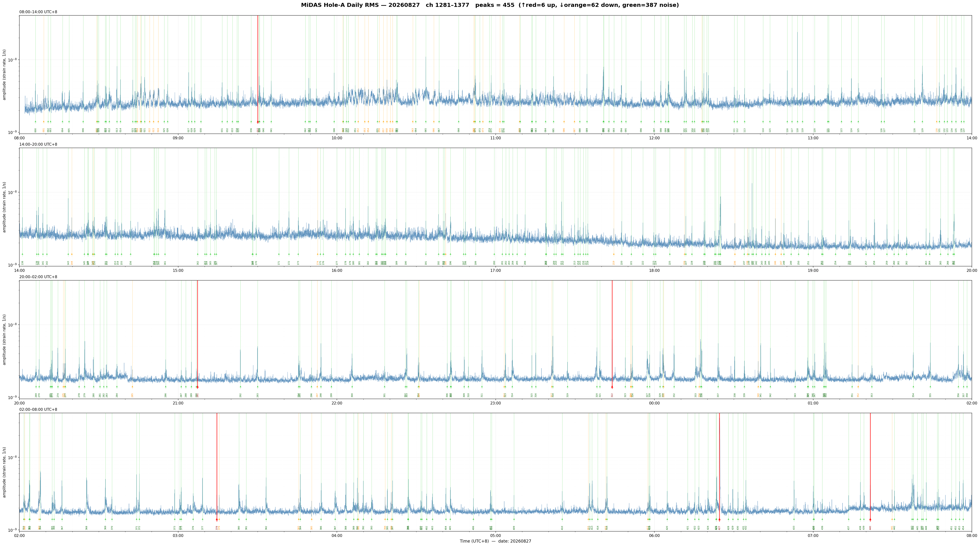Select the red peak label 440
This screenshot has width=980, height=546.
[870, 528]
